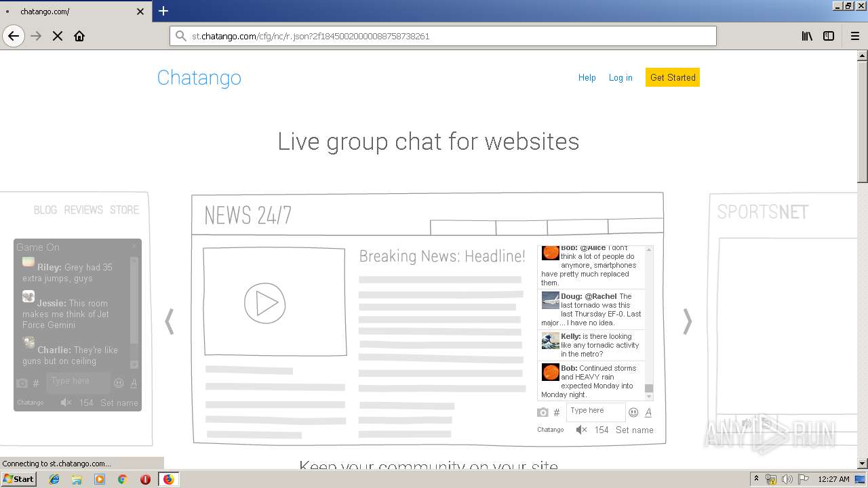
Task: Click the NEWS 24/7 heading
Action: click(248, 216)
